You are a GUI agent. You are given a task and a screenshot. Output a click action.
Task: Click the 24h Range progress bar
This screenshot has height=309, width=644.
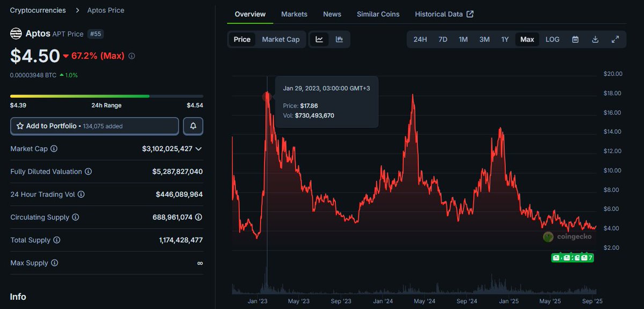[x=107, y=96]
